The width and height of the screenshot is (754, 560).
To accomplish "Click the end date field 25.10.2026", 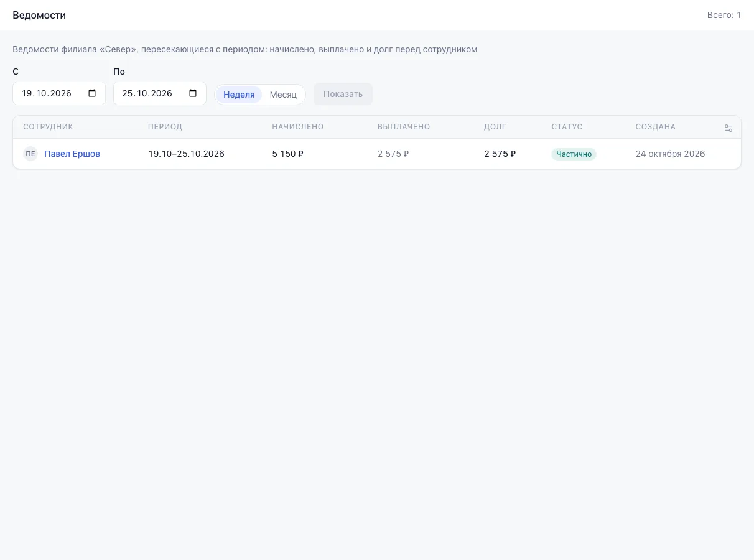I will (x=160, y=93).
